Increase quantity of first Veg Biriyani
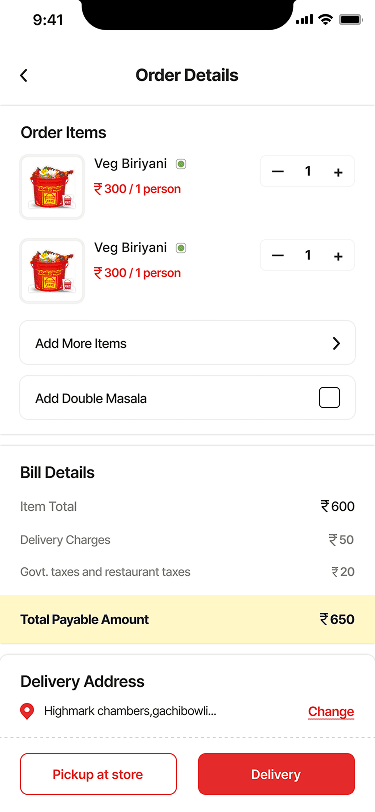The height and width of the screenshot is (812, 375). 338,172
